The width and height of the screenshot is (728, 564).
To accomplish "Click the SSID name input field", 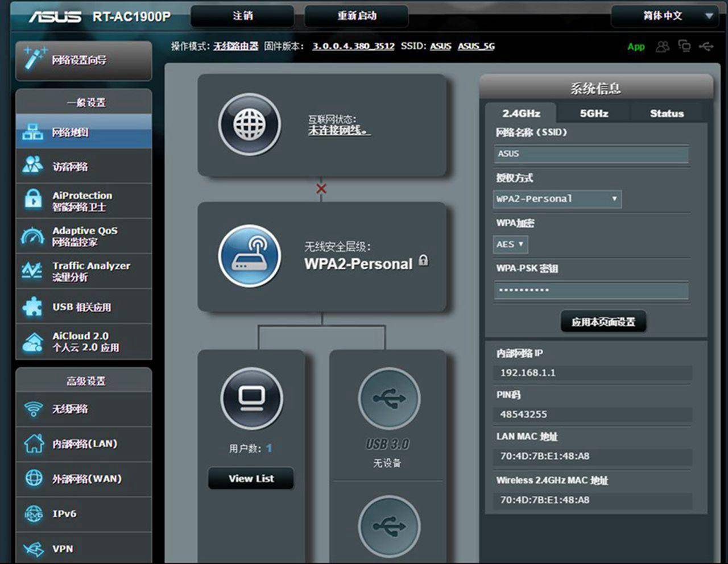I will coord(591,154).
